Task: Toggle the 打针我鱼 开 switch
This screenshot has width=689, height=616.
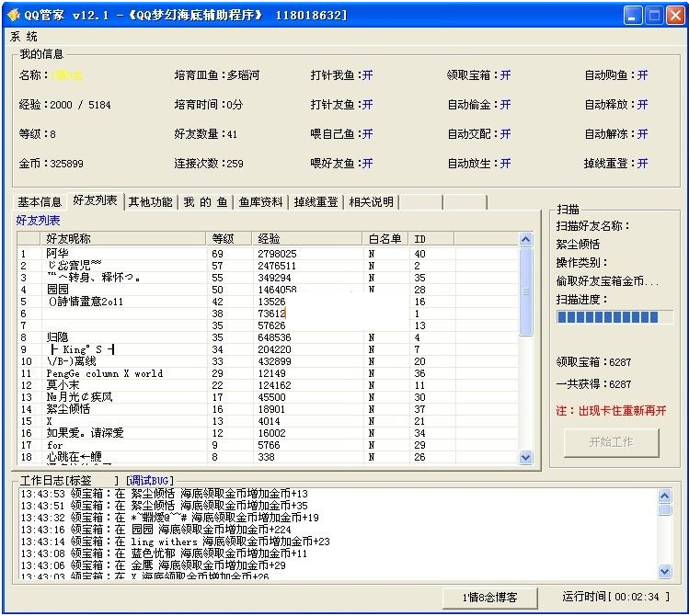Action: pyautogui.click(x=367, y=75)
